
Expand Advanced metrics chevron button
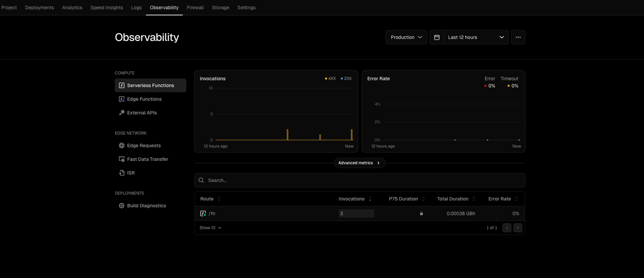click(x=360, y=163)
